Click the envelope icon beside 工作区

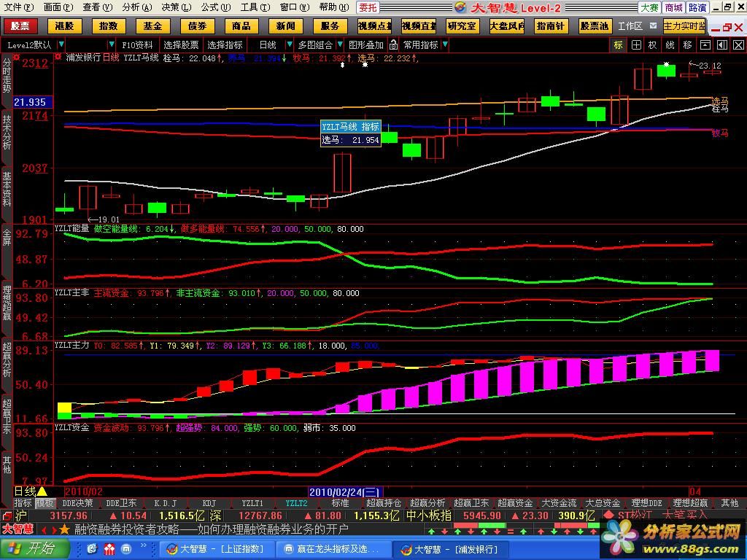653,26
